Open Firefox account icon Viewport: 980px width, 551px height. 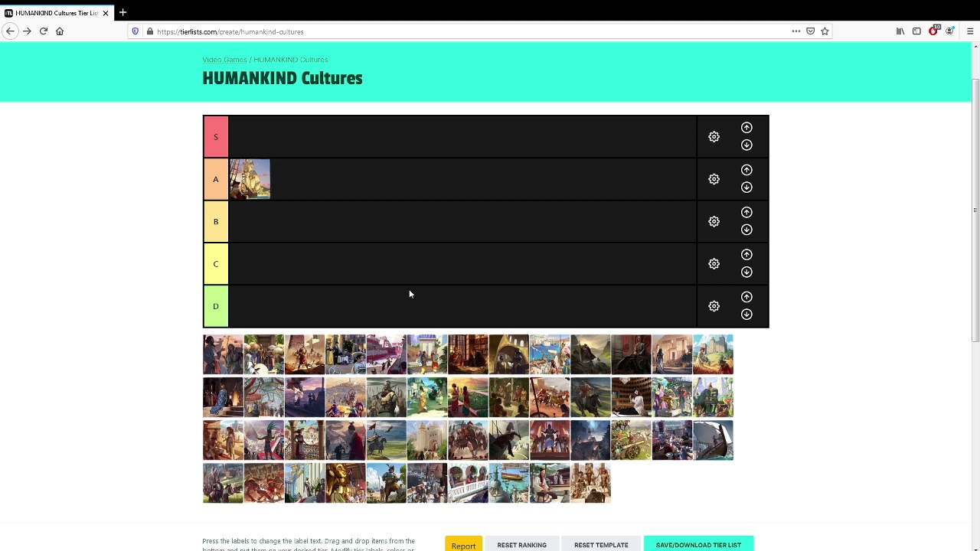pos(950,31)
